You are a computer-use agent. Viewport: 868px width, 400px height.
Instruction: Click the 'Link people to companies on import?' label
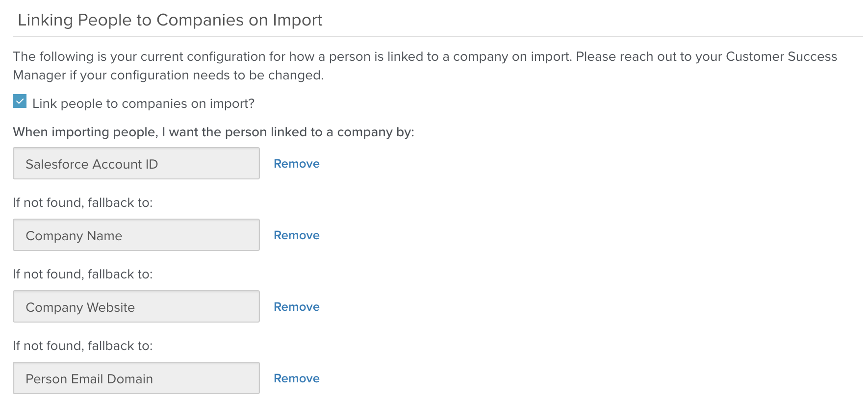[x=143, y=104]
